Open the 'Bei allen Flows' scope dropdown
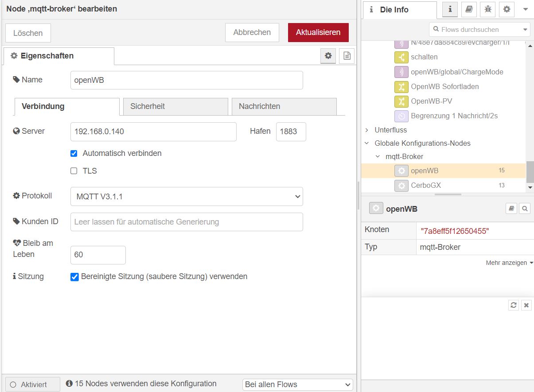Image resolution: width=534 pixels, height=392 pixels. (297, 384)
